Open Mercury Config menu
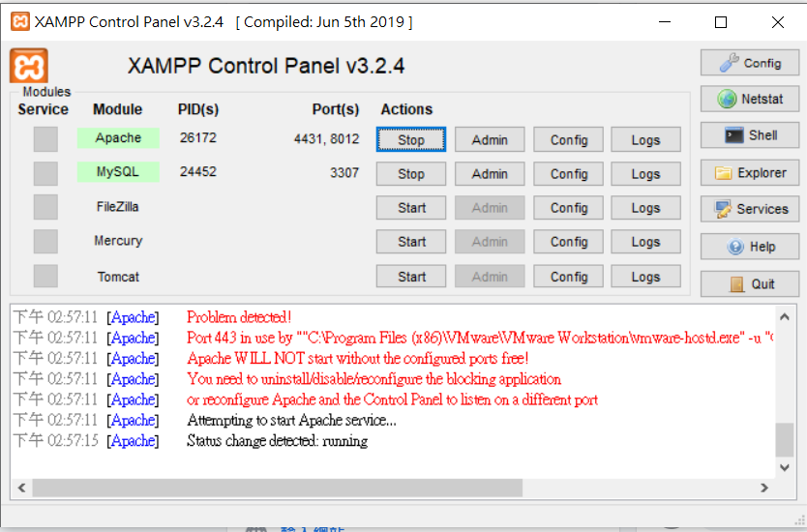The height and width of the screenshot is (532, 807). (x=569, y=242)
